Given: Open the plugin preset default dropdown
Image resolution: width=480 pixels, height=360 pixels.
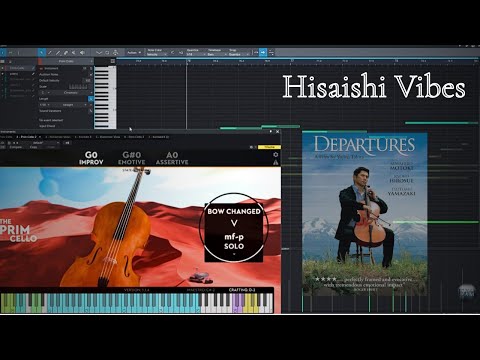Looking at the screenshot, I should coord(45,143).
